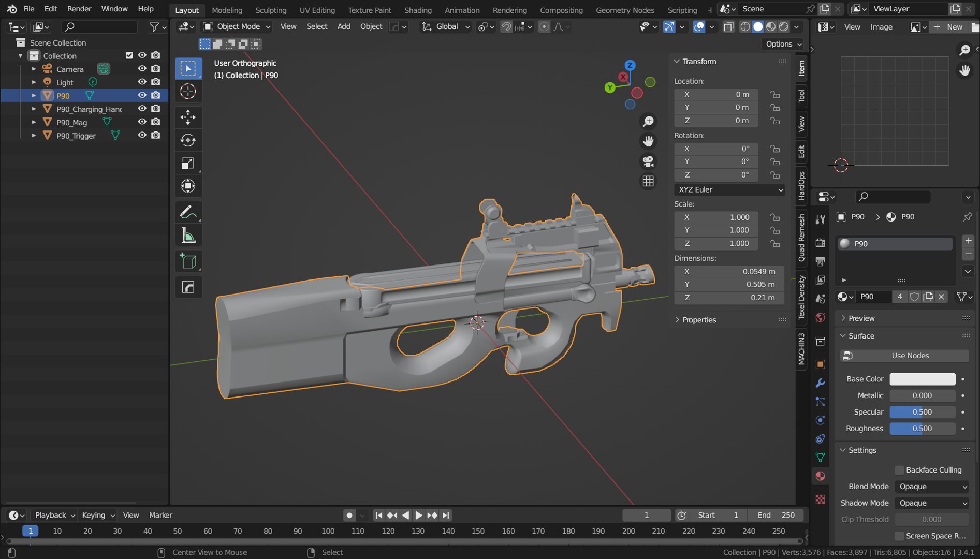The image size is (980, 559).
Task: Open the Object Data properties tab
Action: click(820, 457)
